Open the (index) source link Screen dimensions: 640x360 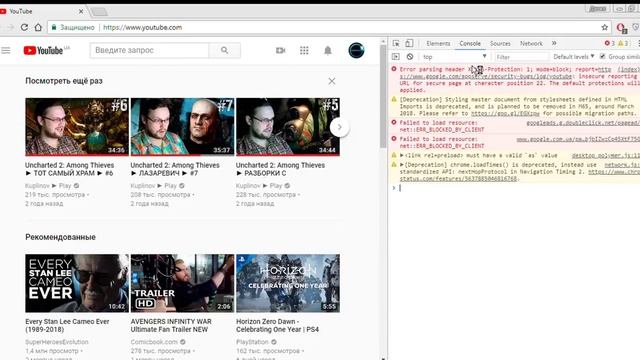[629, 69]
